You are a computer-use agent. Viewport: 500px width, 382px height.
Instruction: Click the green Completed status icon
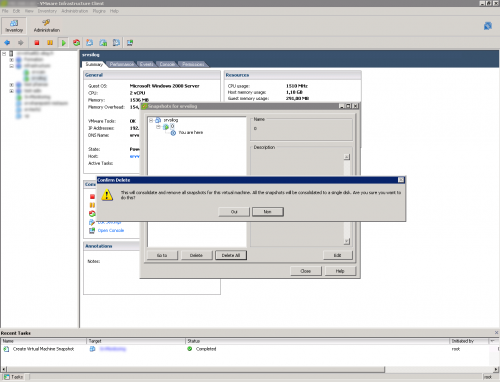pos(190,349)
